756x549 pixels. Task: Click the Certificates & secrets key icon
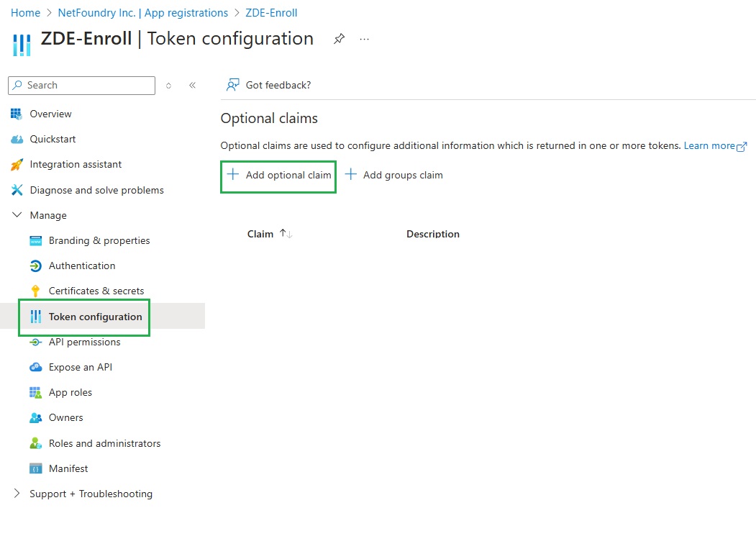35,291
